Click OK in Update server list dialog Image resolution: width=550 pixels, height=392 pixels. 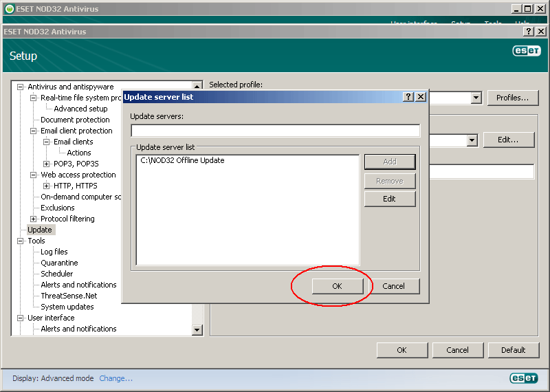[x=338, y=286]
